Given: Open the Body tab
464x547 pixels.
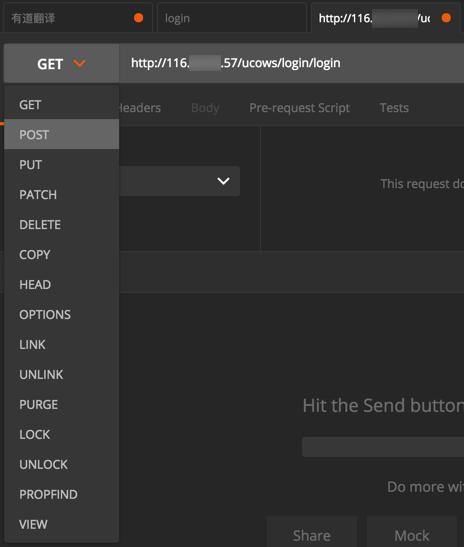Looking at the screenshot, I should (205, 108).
